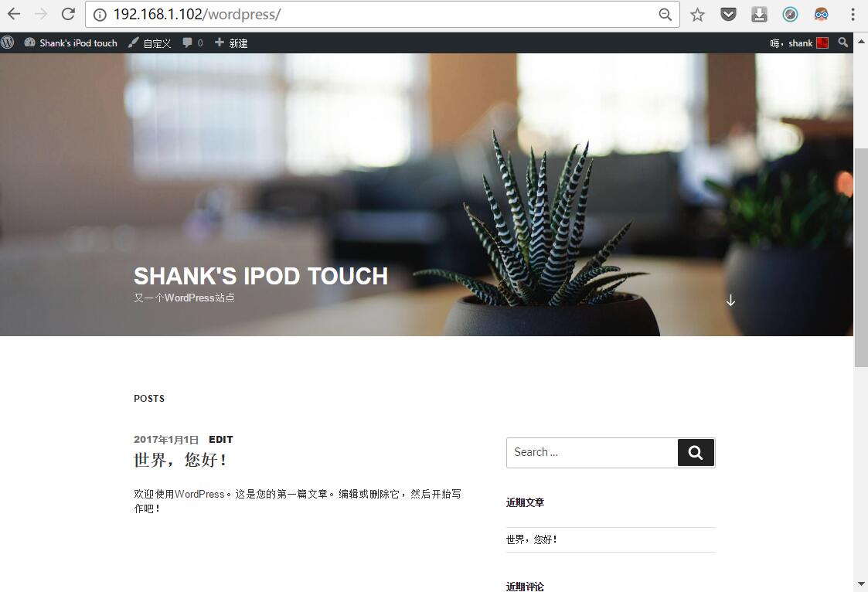Focus the Search … sidebar field

click(592, 453)
